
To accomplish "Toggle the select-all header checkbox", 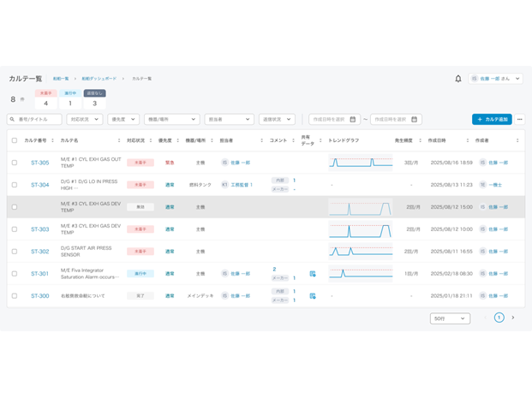I will coord(15,140).
